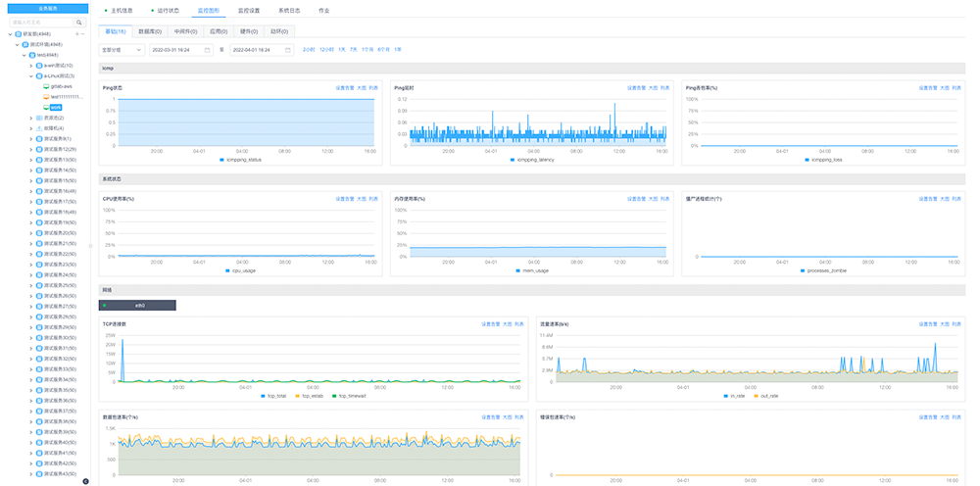Toggle icmpping_status legend marker
This screenshot has width=980, height=486.
click(221, 160)
